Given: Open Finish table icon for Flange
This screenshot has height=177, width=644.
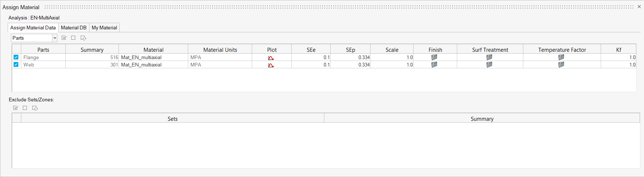Looking at the screenshot, I should 434,57.
